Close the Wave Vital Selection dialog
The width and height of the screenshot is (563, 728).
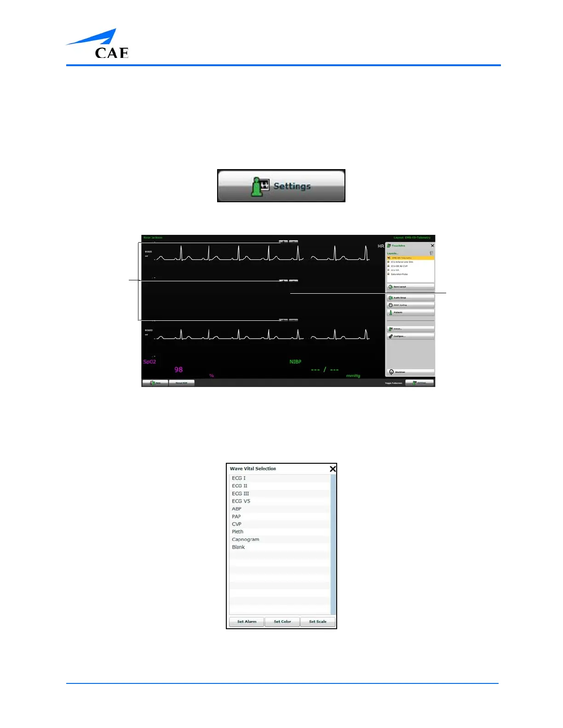click(x=333, y=469)
